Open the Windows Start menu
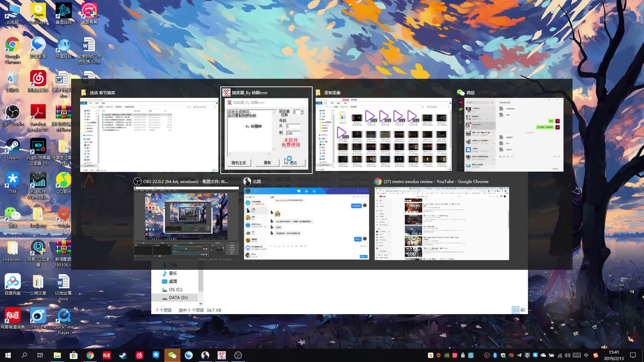644x362 pixels. pos(8,355)
